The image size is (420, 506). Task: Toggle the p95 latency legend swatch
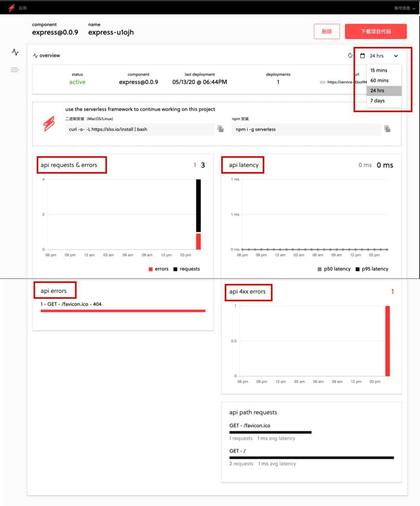[358, 269]
